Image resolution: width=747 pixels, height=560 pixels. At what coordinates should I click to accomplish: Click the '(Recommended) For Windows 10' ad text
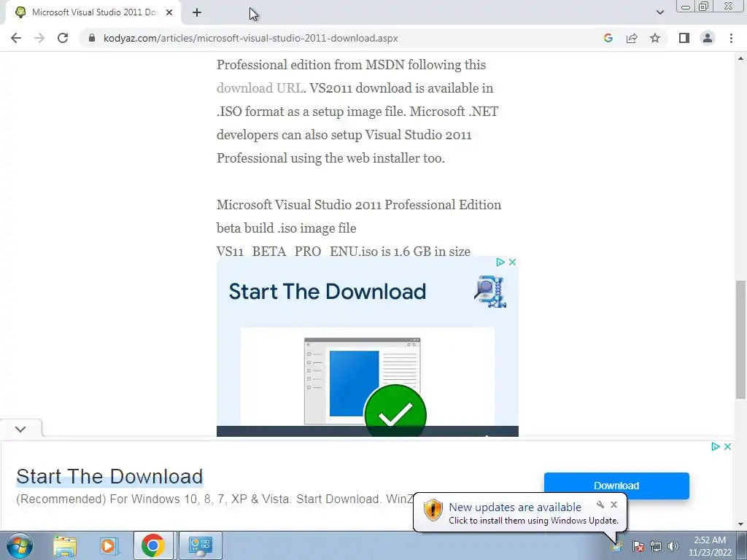[215, 499]
